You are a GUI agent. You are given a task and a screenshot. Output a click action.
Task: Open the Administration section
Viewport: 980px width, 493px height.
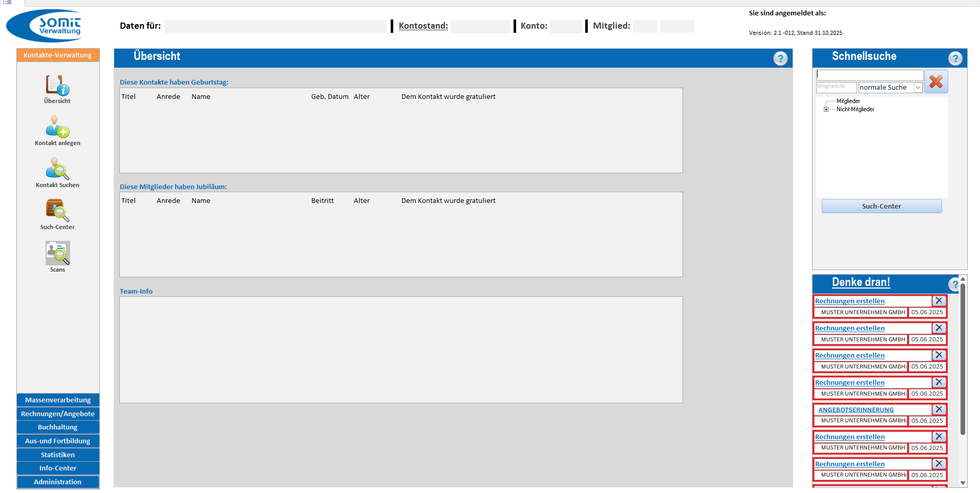point(58,482)
